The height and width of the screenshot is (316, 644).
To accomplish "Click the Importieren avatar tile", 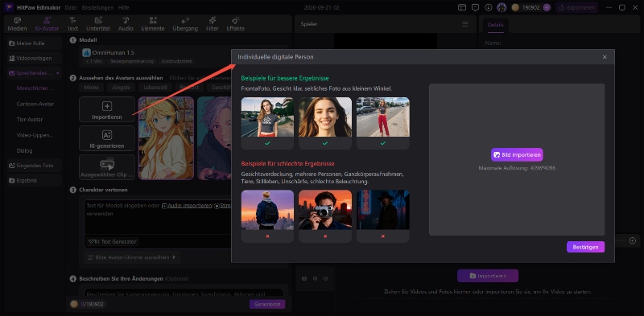I will click(107, 109).
